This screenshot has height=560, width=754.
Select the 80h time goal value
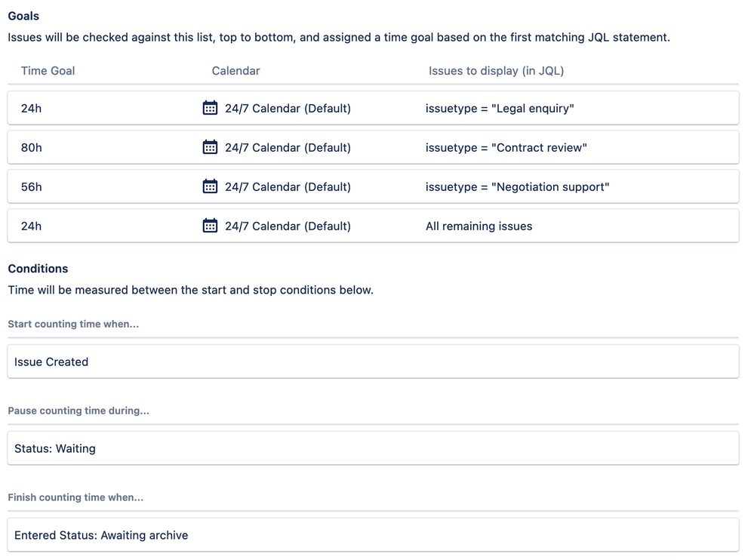point(31,148)
